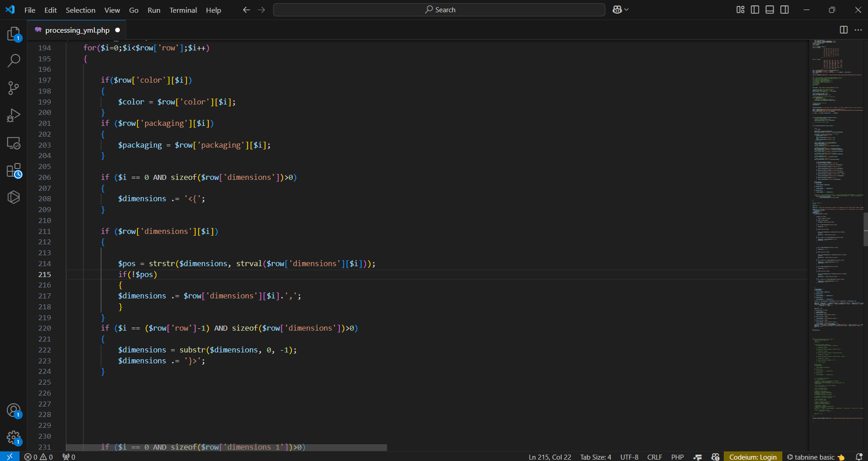Open the Run and Debug view
Screen dimensions: 868x461
[14, 115]
